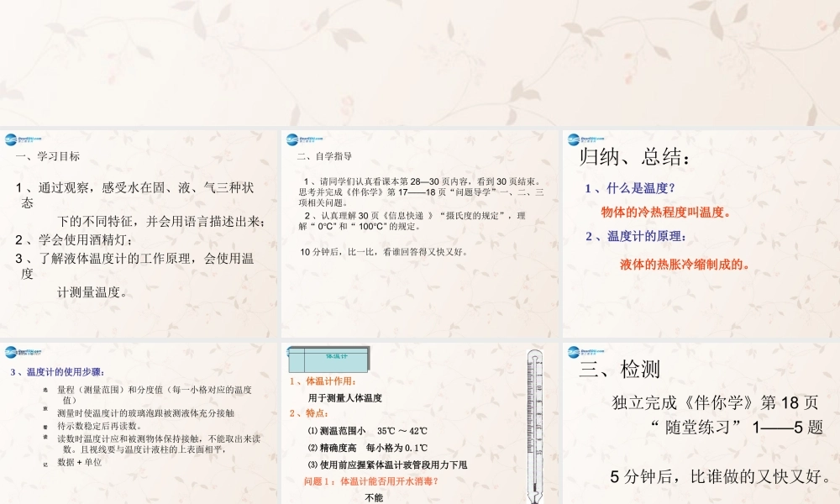Select the line '2 、学会使用酒精灯；'

point(75,240)
